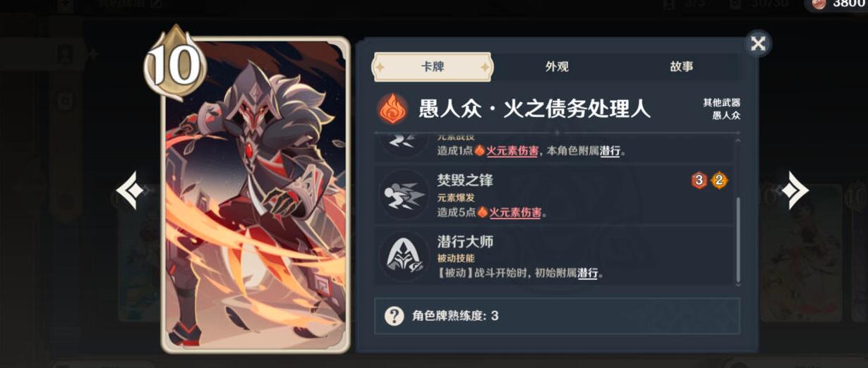Click the health badge showing 10
Screen dimensions: 868x368
(x=174, y=65)
